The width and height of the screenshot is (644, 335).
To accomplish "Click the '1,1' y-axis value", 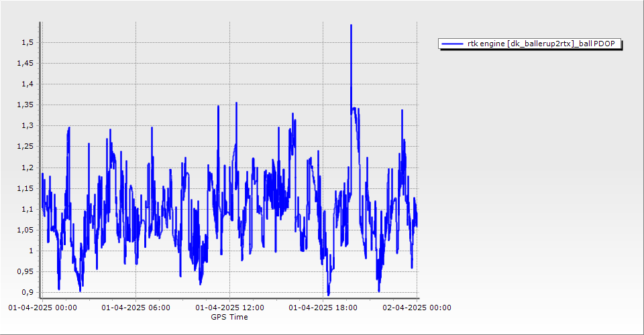I will pos(28,209).
